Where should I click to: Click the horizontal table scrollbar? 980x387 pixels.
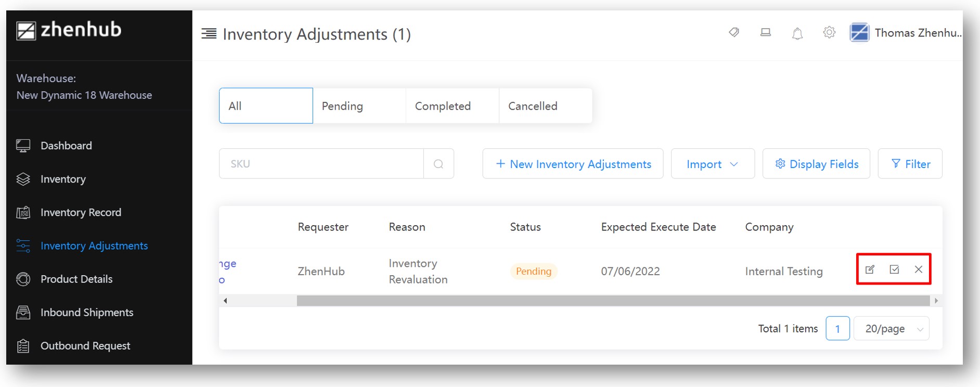point(613,301)
